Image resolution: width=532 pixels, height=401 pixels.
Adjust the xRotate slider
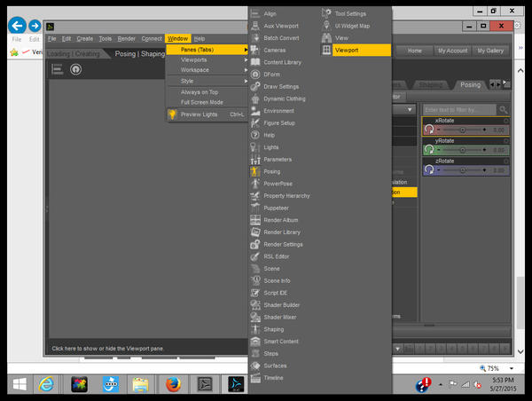462,130
